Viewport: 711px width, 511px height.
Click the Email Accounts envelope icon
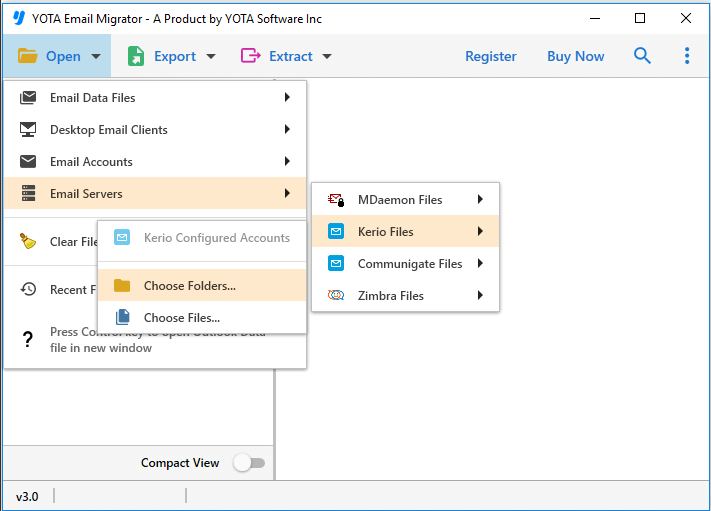click(x=28, y=161)
